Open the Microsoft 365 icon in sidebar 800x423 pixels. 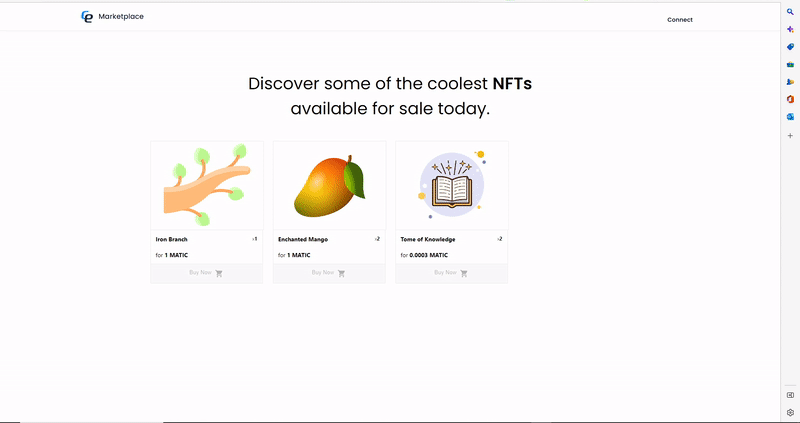coord(790,99)
